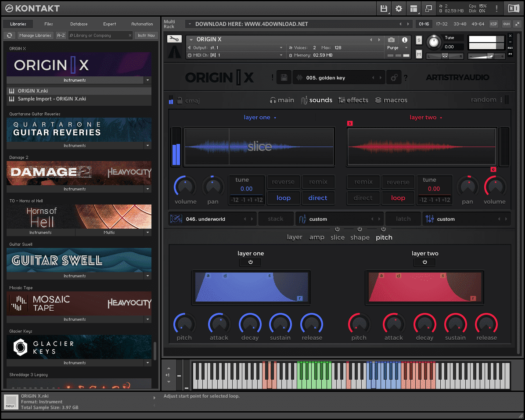Click the stack button
The height and width of the screenshot is (420, 525).
(x=276, y=219)
